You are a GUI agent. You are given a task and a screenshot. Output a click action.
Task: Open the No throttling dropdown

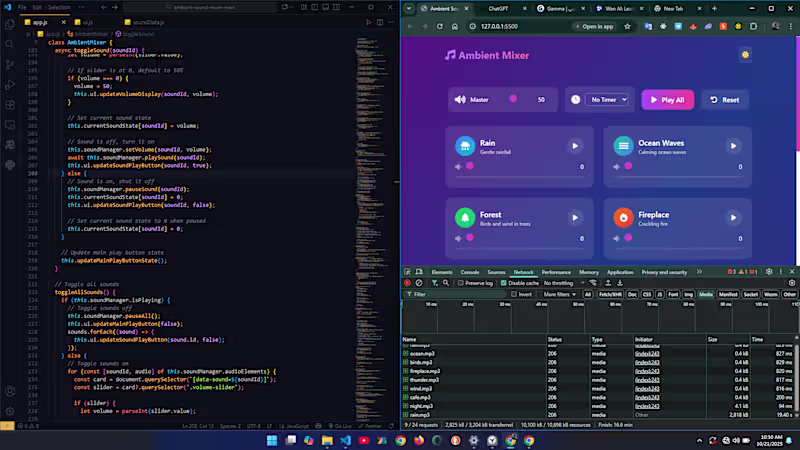(x=563, y=283)
